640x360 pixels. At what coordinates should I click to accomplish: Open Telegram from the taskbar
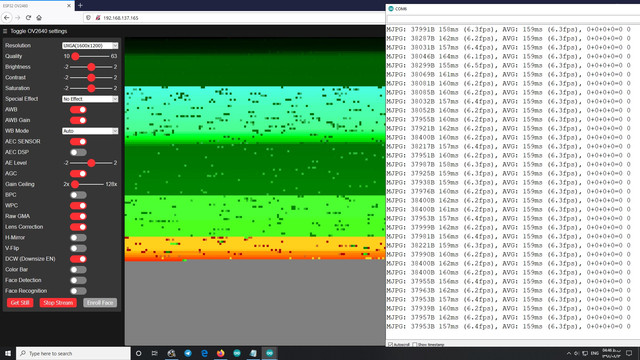tap(188, 353)
